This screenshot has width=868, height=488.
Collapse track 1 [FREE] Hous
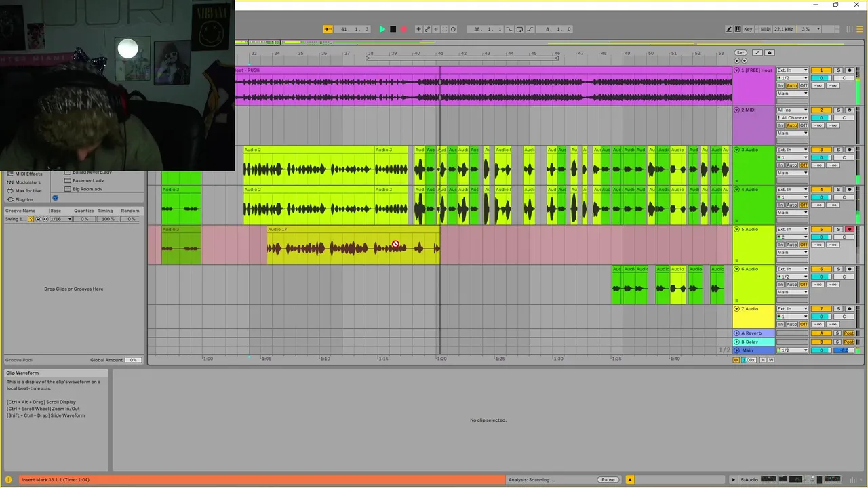(x=737, y=70)
